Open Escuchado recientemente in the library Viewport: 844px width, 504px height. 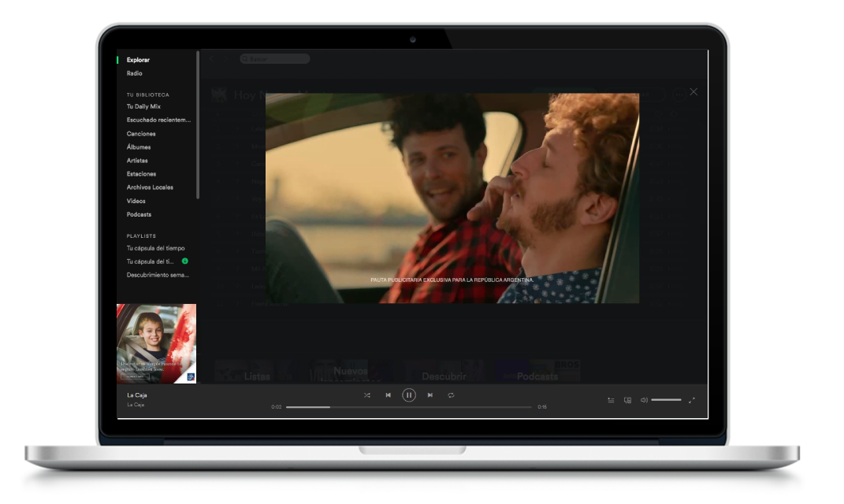click(x=158, y=120)
